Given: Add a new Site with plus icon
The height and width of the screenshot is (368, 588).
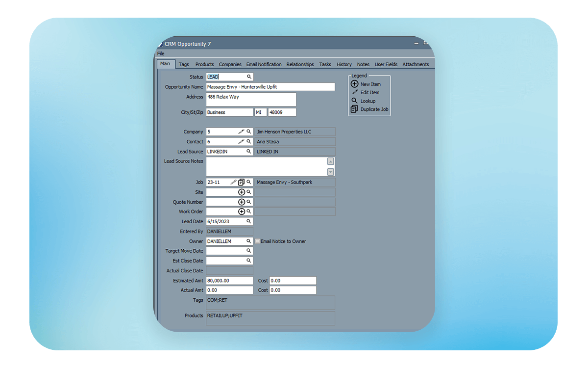Looking at the screenshot, I should point(242,192).
